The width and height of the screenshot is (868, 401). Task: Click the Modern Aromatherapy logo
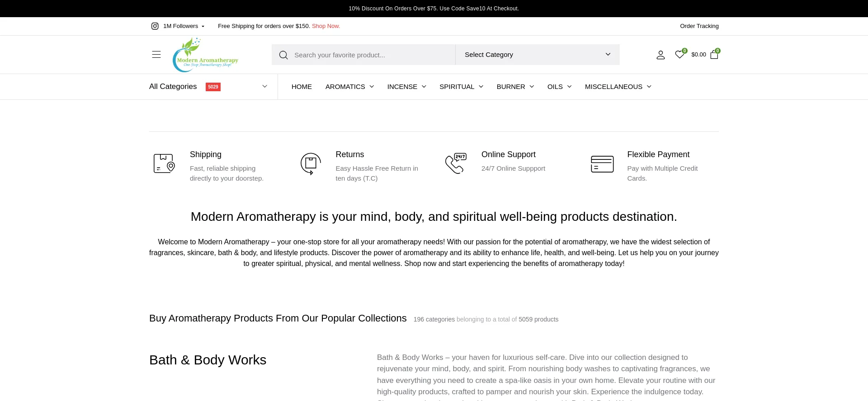click(x=205, y=55)
